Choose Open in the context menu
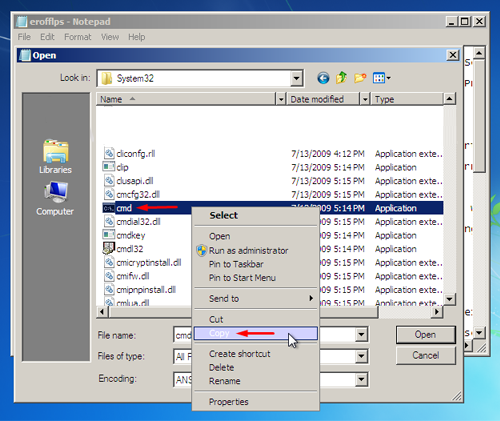This screenshot has height=421, width=500. tap(256, 236)
